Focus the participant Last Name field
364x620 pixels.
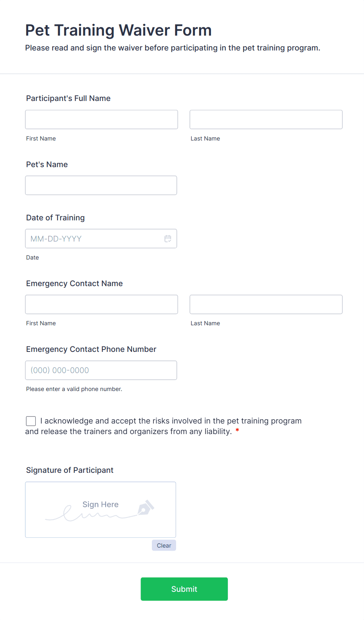[x=266, y=119]
